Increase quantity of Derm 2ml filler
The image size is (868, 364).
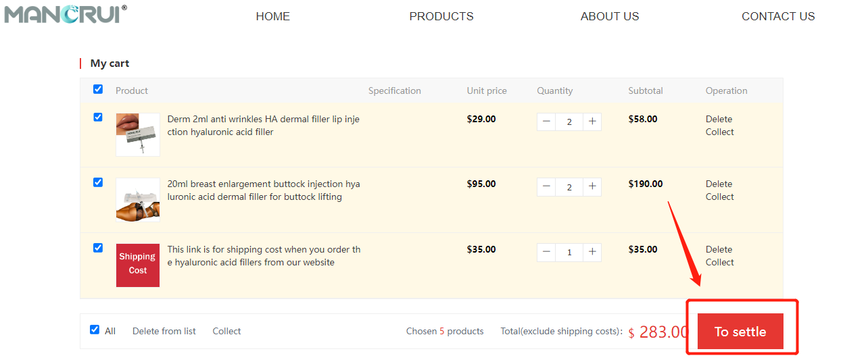pos(592,122)
